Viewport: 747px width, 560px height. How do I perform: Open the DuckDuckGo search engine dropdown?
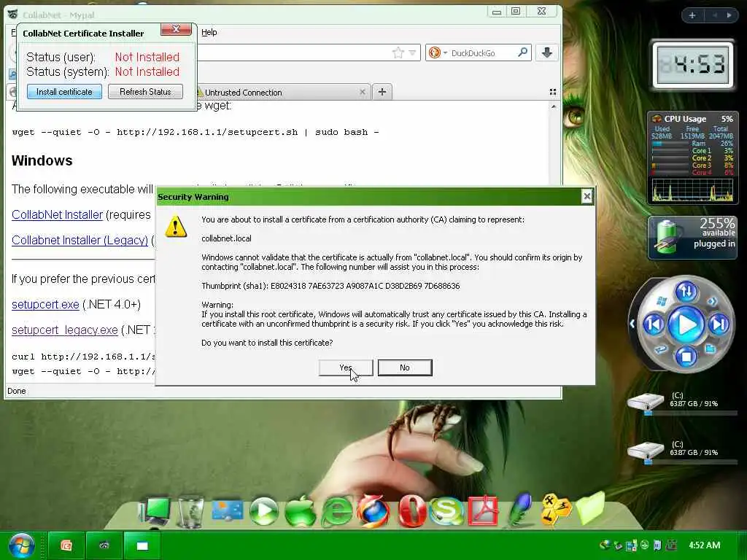point(438,52)
